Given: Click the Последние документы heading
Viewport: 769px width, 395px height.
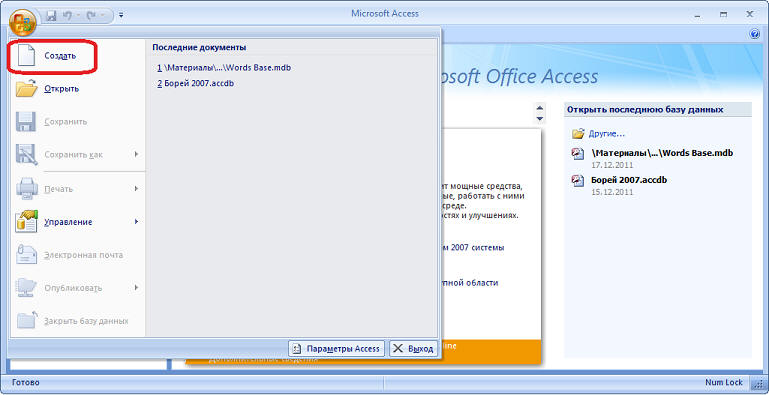Looking at the screenshot, I should [x=199, y=48].
